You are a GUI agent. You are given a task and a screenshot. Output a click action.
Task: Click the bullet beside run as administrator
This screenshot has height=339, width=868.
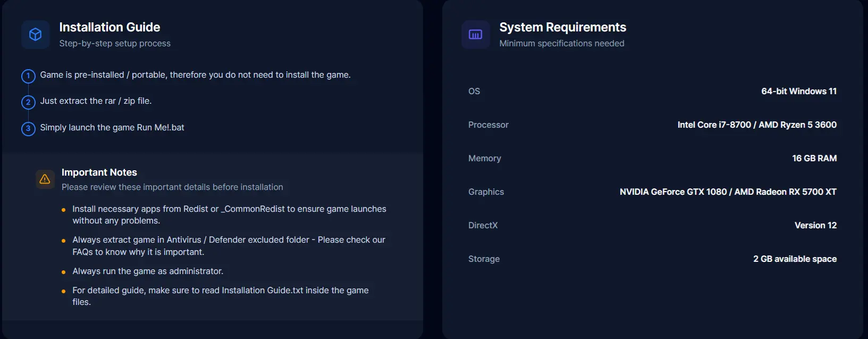pos(64,272)
